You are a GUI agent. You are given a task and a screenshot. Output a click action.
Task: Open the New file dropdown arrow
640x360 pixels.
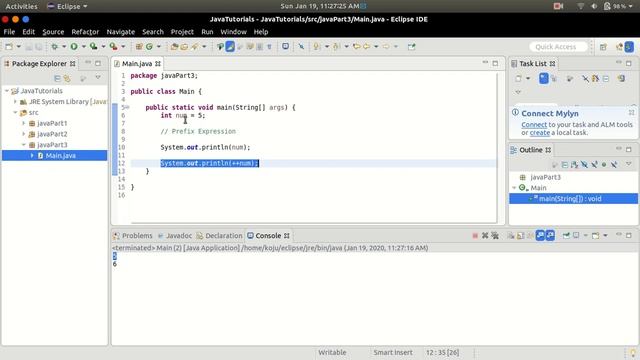[18, 47]
